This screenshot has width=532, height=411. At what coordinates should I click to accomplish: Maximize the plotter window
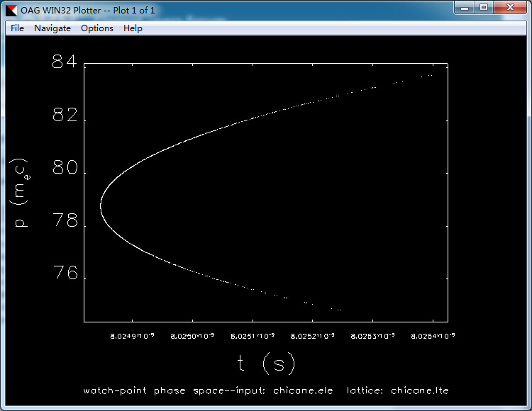click(484, 8)
